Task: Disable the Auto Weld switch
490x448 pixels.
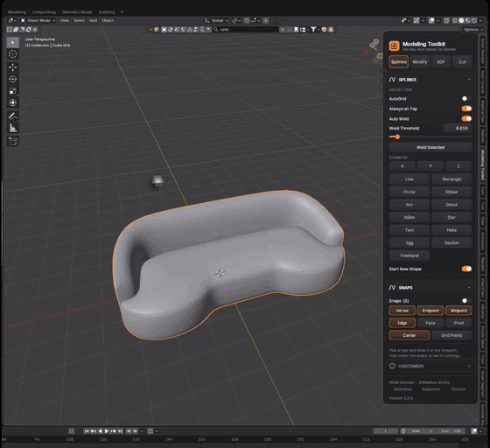Action: pos(466,119)
